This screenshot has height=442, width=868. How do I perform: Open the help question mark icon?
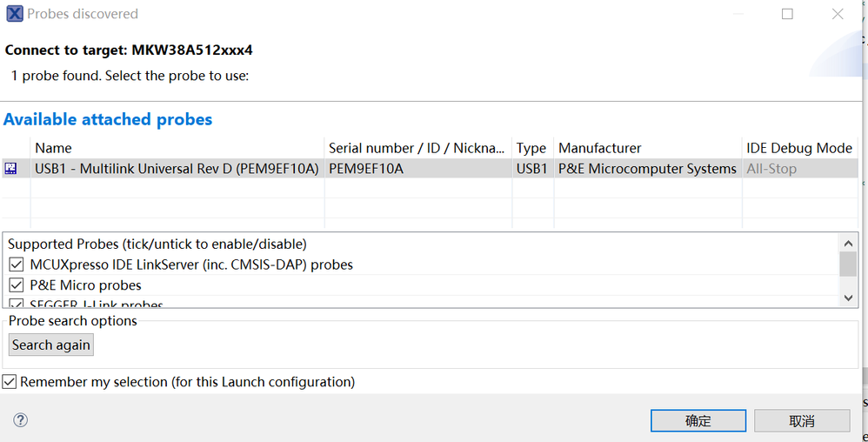pyautogui.click(x=21, y=420)
